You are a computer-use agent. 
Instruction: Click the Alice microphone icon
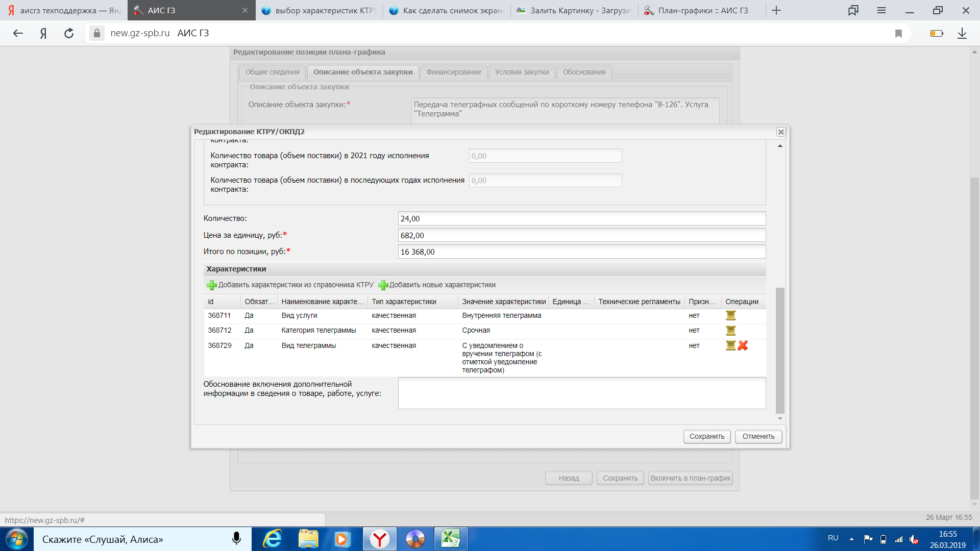click(x=236, y=539)
